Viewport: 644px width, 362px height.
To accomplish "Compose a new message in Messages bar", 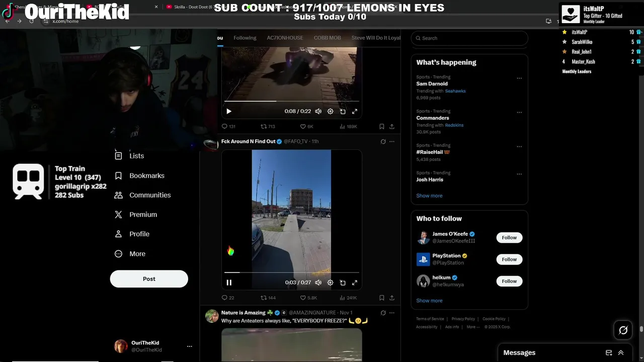I will [x=609, y=353].
